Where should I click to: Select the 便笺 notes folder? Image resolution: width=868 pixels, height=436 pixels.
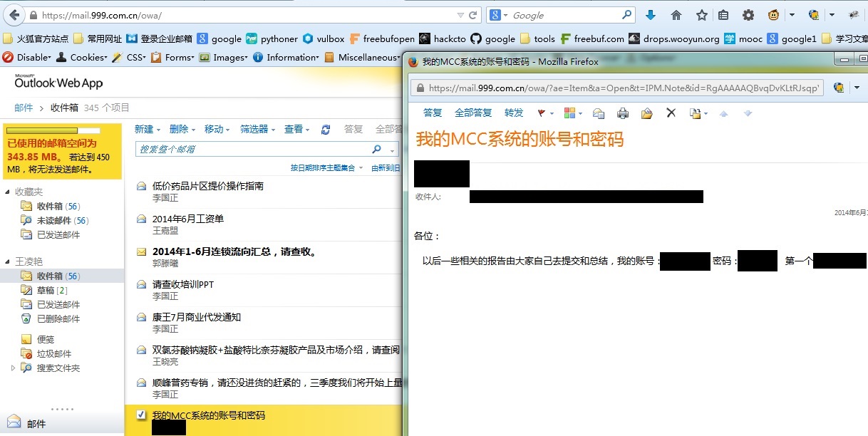[x=38, y=340]
